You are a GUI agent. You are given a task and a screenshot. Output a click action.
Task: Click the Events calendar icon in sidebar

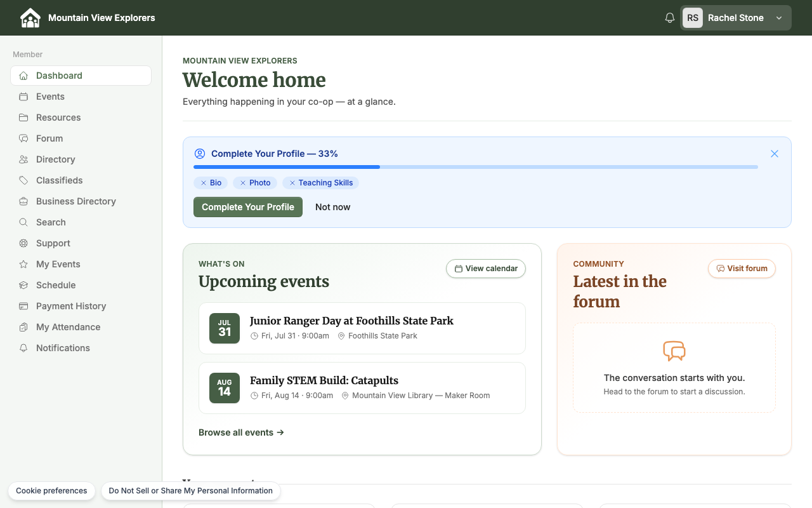click(23, 97)
